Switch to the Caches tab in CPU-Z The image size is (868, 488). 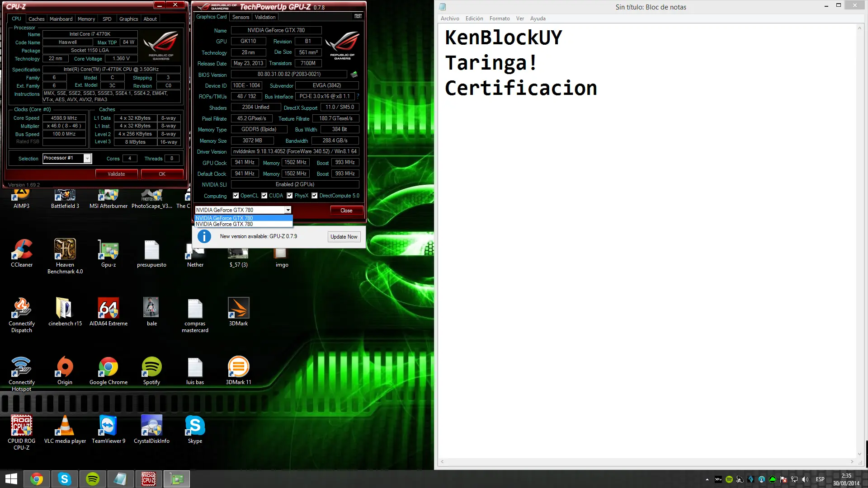pyautogui.click(x=36, y=19)
